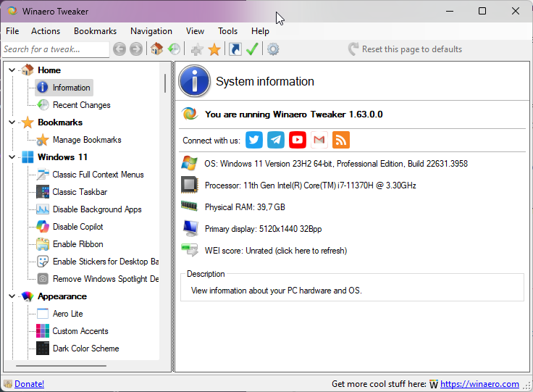Select the Windows 11 category label

pyautogui.click(x=62, y=157)
